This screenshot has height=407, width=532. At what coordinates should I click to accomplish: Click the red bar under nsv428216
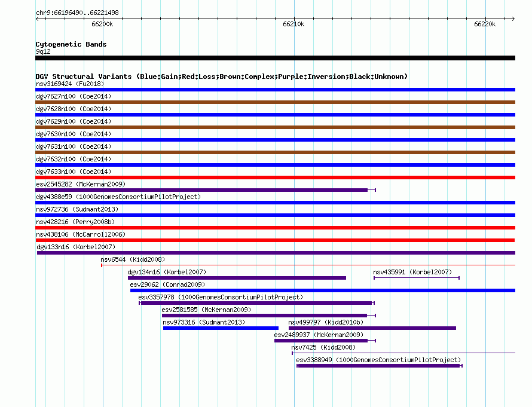click(x=275, y=228)
